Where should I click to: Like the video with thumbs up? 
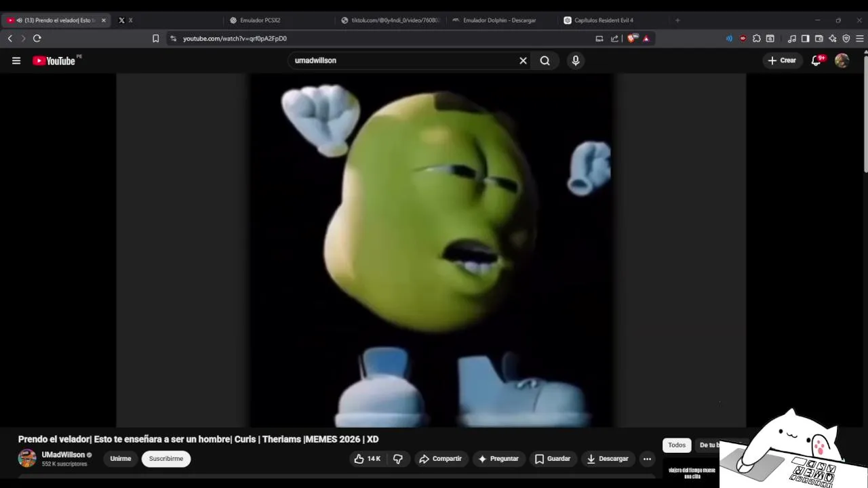pyautogui.click(x=367, y=459)
